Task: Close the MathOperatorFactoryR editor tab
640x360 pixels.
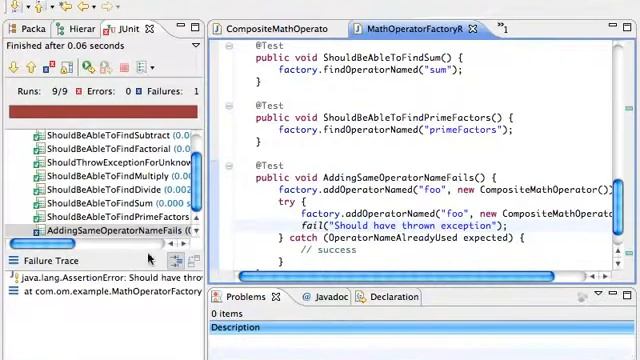Action: [473, 29]
